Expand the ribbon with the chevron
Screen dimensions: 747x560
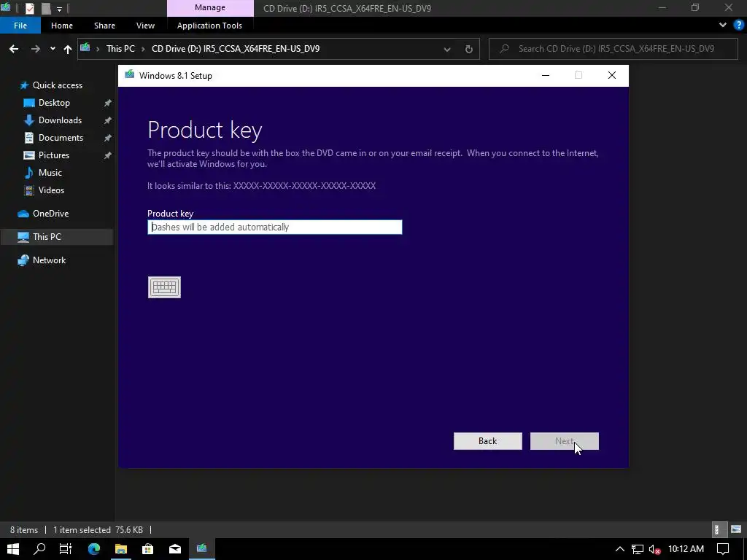point(723,26)
